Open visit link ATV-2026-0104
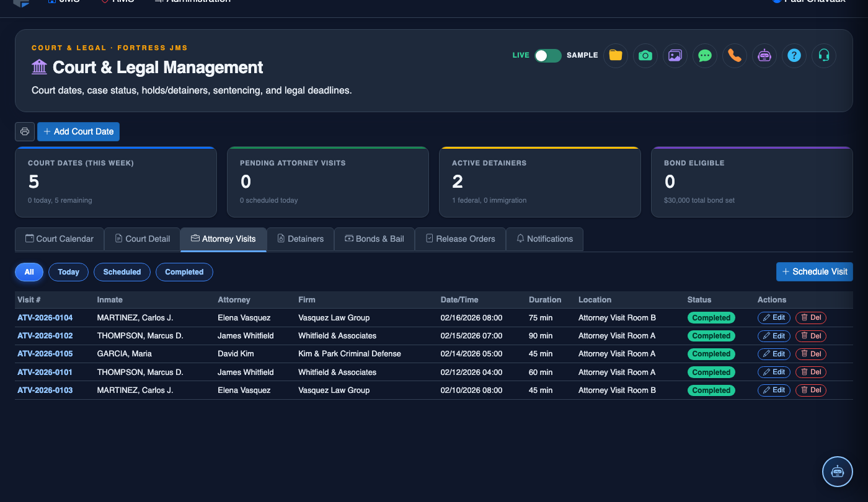Screen dimensions: 868x502 coord(45,318)
